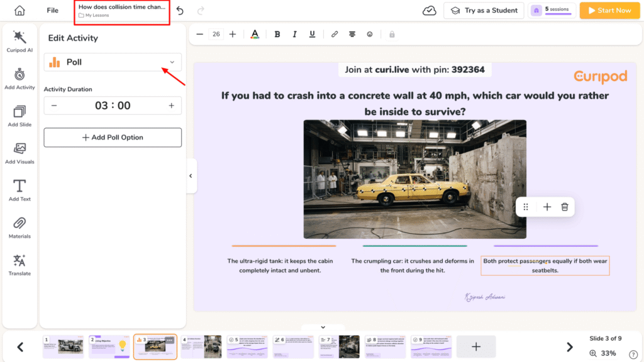Open the 5 sessions indicator

tap(552, 10)
